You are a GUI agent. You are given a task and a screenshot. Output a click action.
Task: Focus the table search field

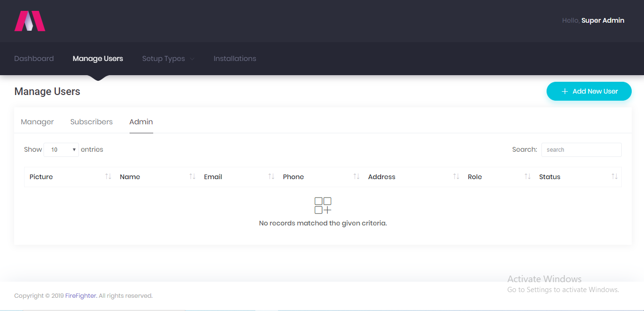pyautogui.click(x=581, y=150)
